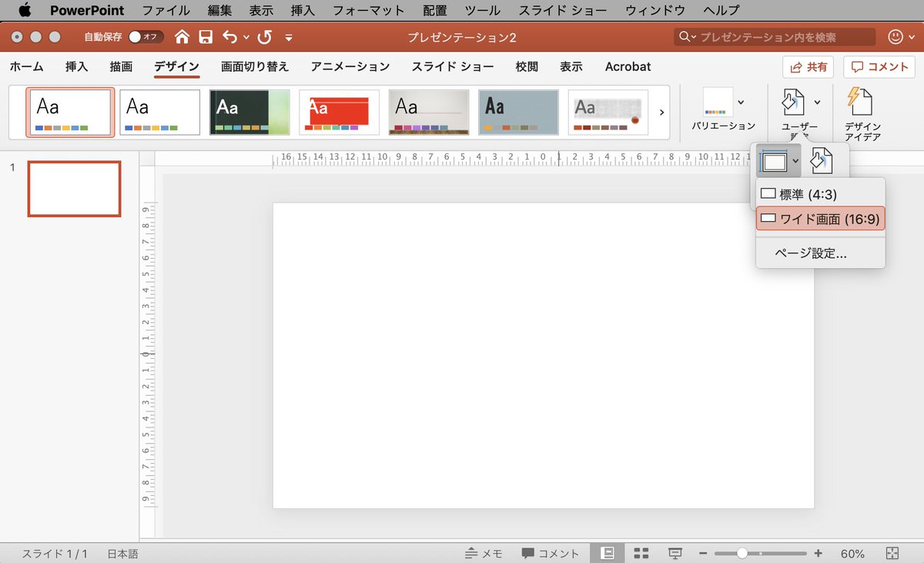
Task: Switch to Slide Sorter view icon
Action: [641, 553]
